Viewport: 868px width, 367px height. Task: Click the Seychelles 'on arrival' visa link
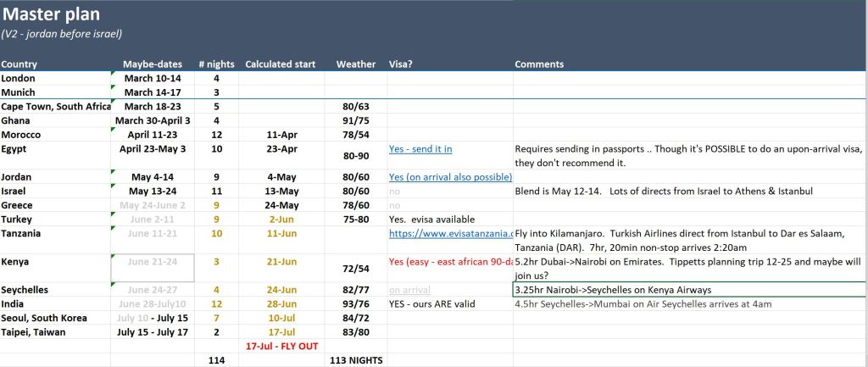tap(410, 290)
